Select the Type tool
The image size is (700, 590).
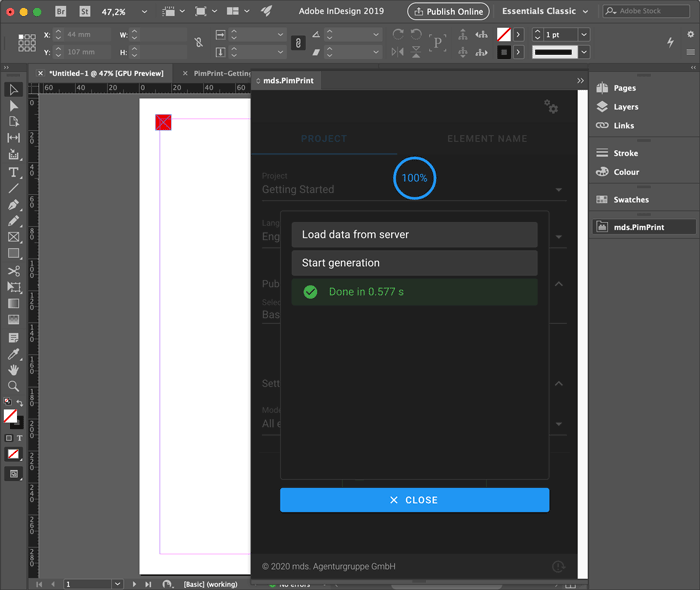(13, 172)
